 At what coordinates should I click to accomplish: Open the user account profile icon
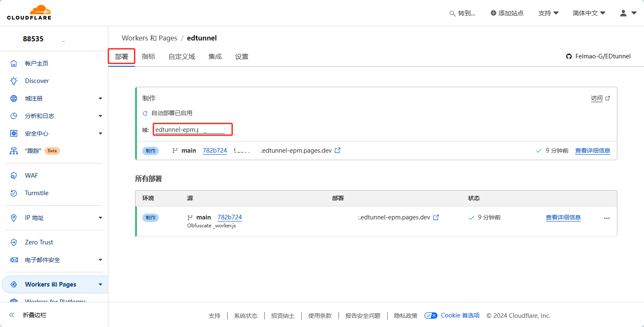624,13
